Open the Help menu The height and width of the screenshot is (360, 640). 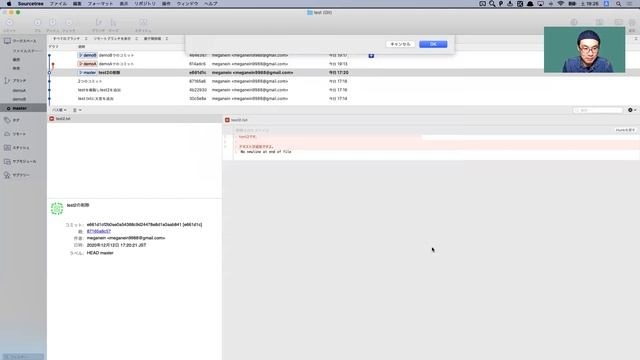(x=211, y=4)
